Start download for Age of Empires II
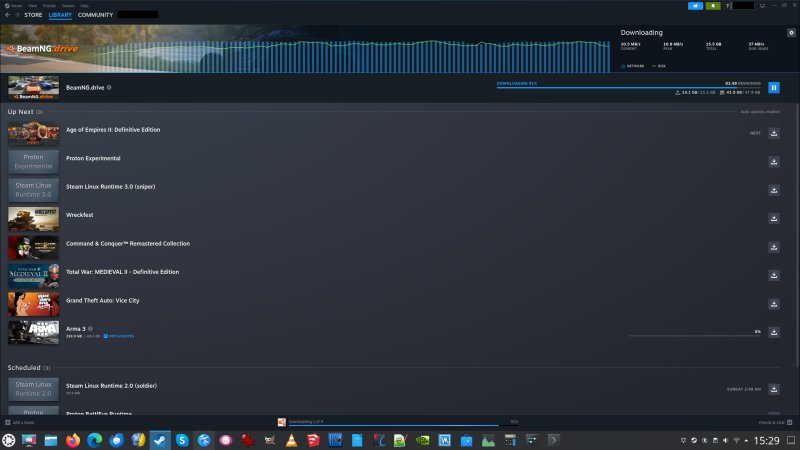Image resolution: width=800 pixels, height=450 pixels. pyautogui.click(x=774, y=133)
